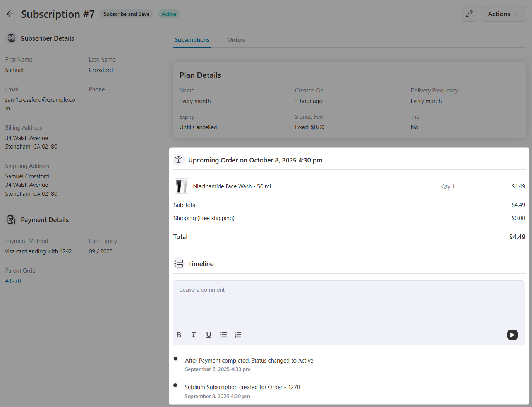Insert a bulleted list in the comment
Image resolution: width=532 pixels, height=407 pixels.
[223, 335]
